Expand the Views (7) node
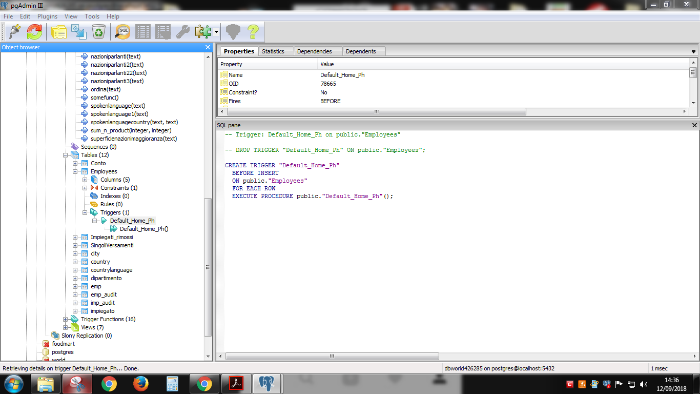700x394 pixels. pos(65,328)
